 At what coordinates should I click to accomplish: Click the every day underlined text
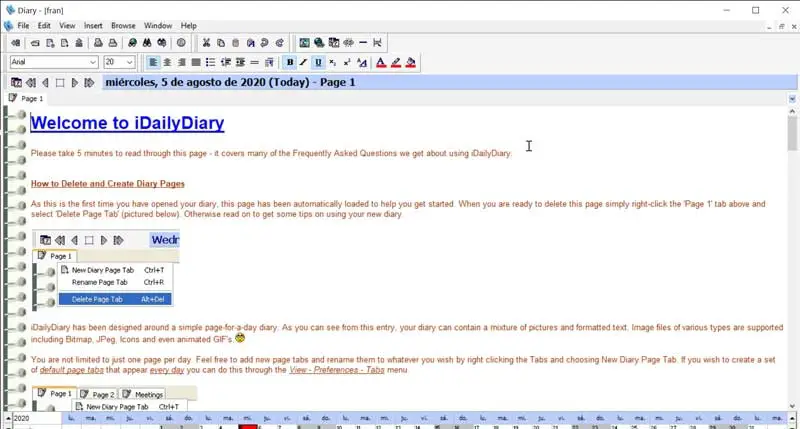[x=166, y=370]
